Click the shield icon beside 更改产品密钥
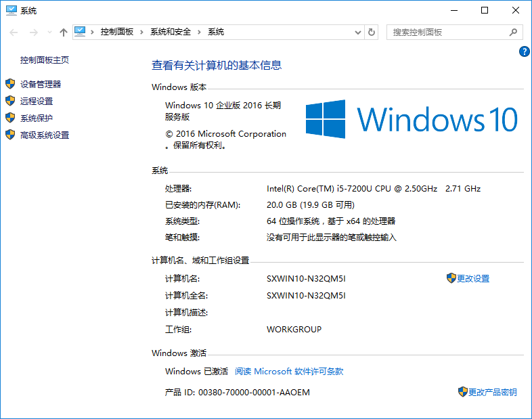 tap(463, 392)
